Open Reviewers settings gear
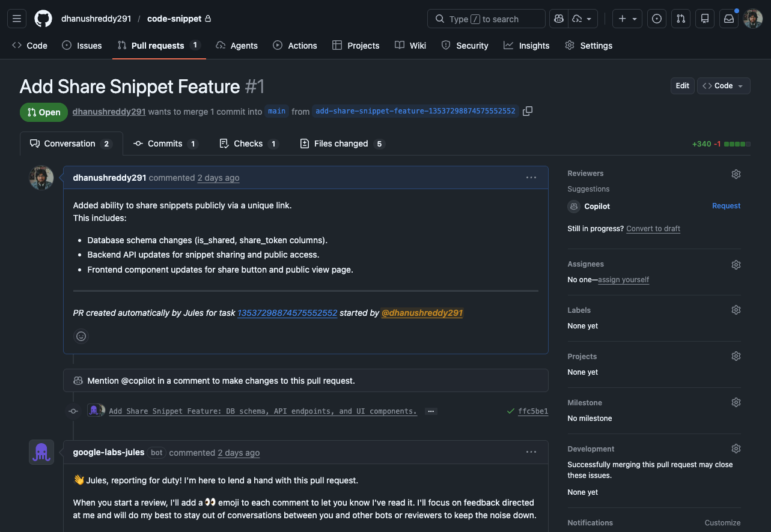The image size is (771, 532). [x=736, y=174]
